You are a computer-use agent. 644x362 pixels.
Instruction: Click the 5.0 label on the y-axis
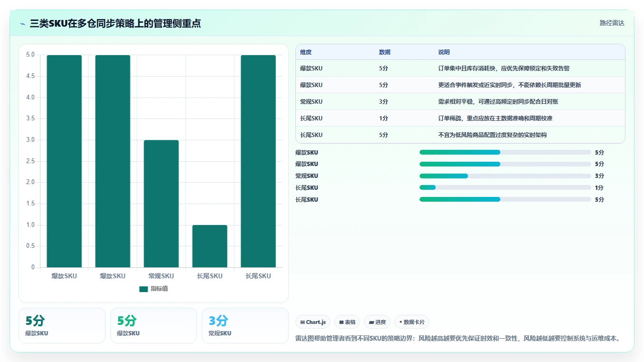pos(30,55)
